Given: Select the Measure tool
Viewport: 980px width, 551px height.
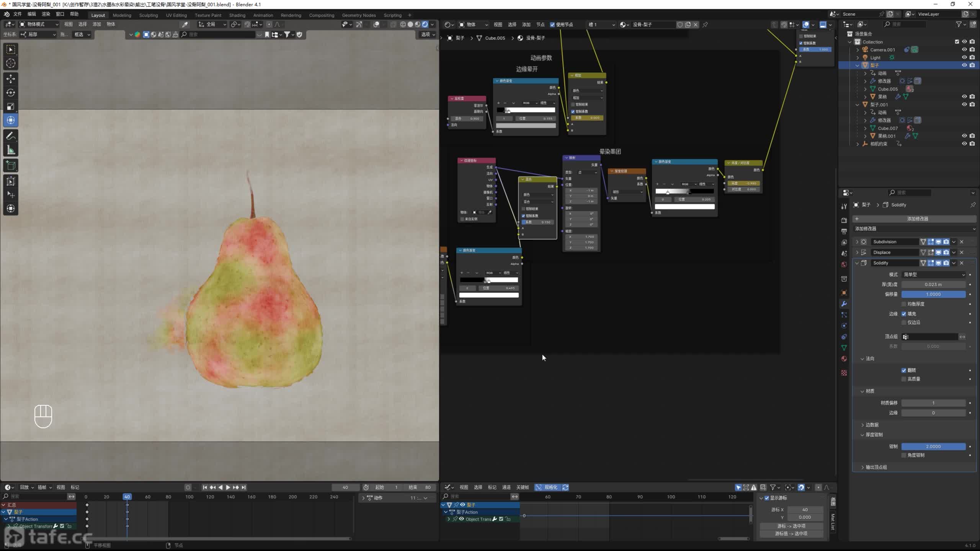Looking at the screenshot, I should coord(11,150).
